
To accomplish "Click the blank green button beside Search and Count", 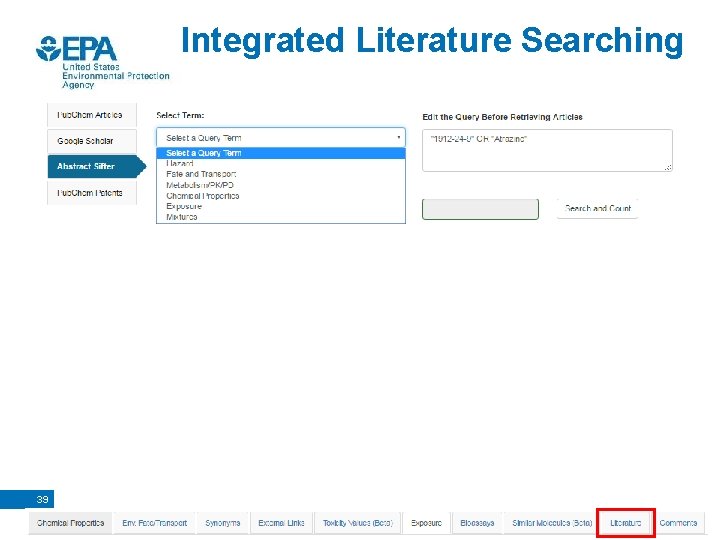I will [480, 209].
